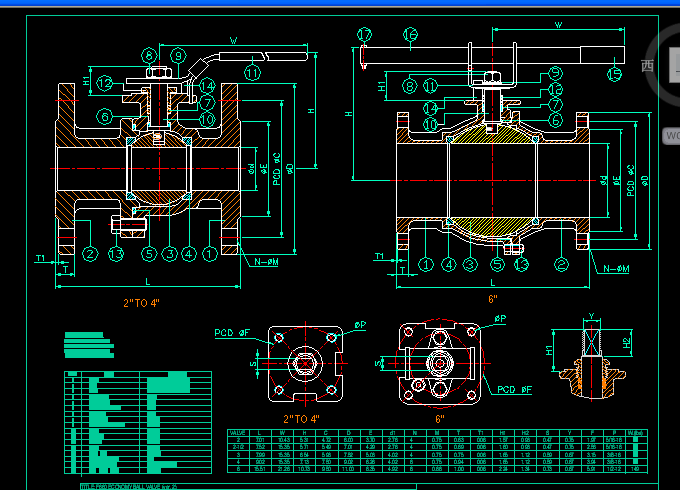Select balloon 13 under the left section view drain plug

coord(116,254)
